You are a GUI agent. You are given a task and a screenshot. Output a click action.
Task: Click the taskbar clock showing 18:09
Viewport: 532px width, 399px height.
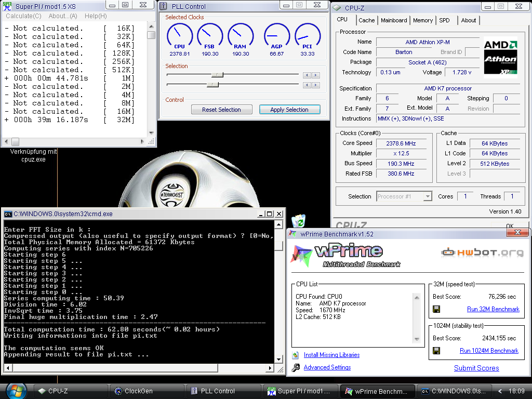point(516,391)
